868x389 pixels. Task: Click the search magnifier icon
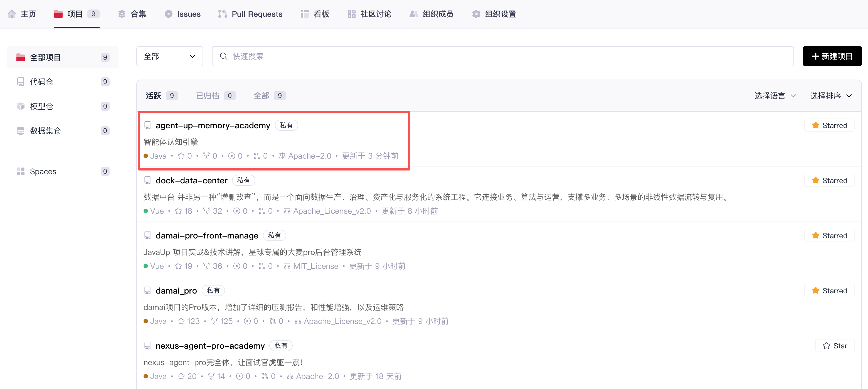[223, 56]
